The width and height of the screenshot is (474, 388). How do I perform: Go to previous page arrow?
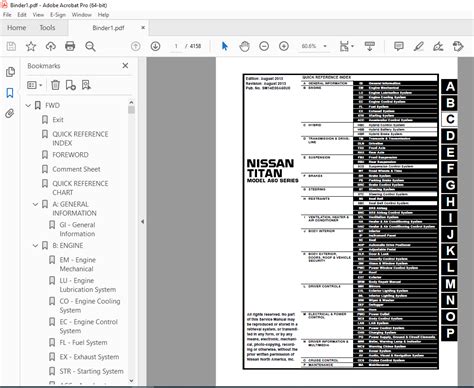point(136,46)
